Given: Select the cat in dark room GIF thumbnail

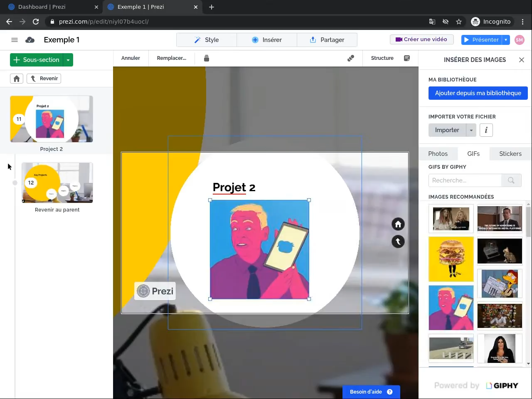Looking at the screenshot, I should [x=500, y=251].
